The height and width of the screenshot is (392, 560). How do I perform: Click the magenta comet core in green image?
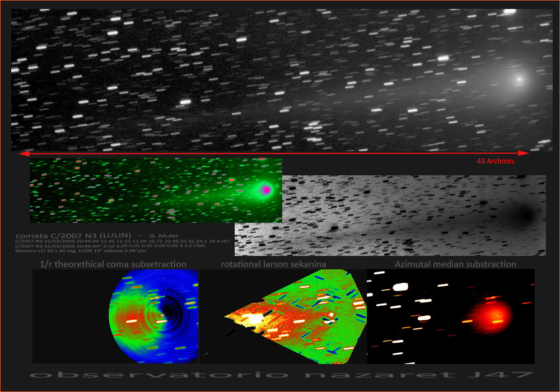267,190
